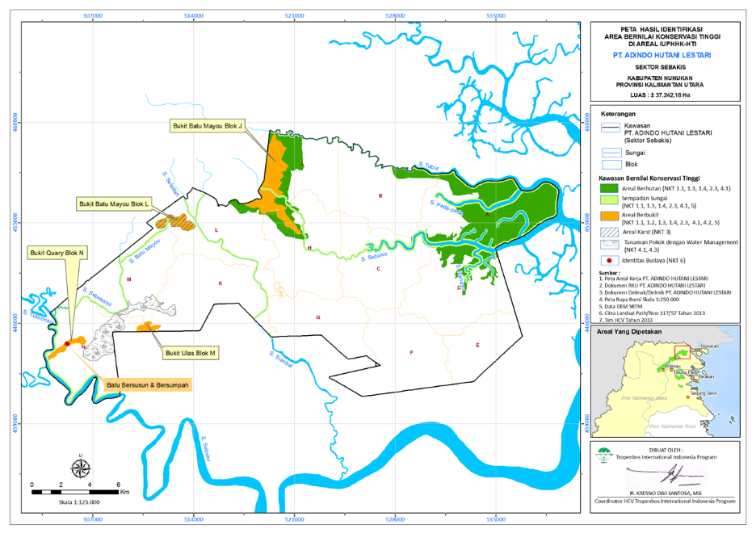Click the Areal Karst hatched legend symbol

coord(608,231)
